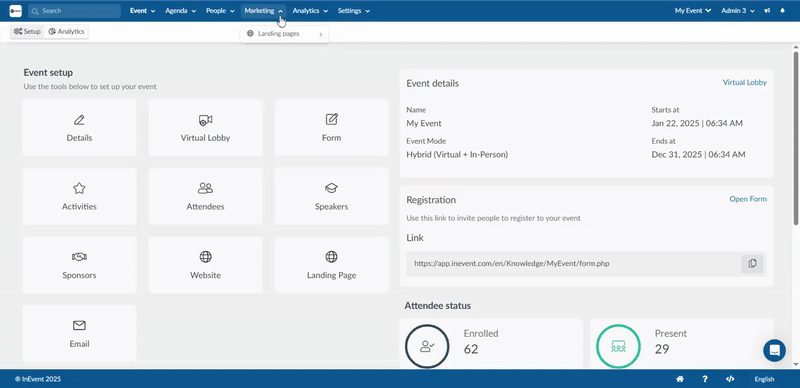This screenshot has height=388, width=800.
Task: Open the Attendees people tile
Action: 205,197
